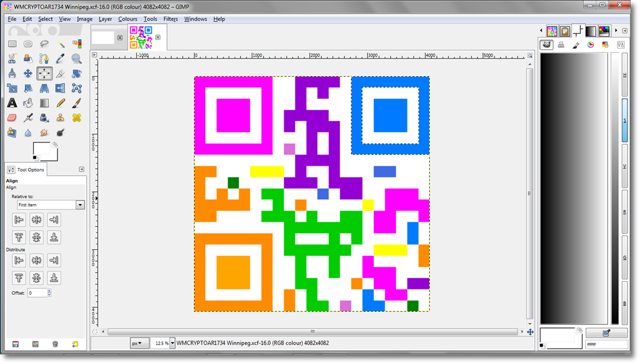Open the image menu arrow at ruler corner
640x364 pixels.
coord(95,54)
